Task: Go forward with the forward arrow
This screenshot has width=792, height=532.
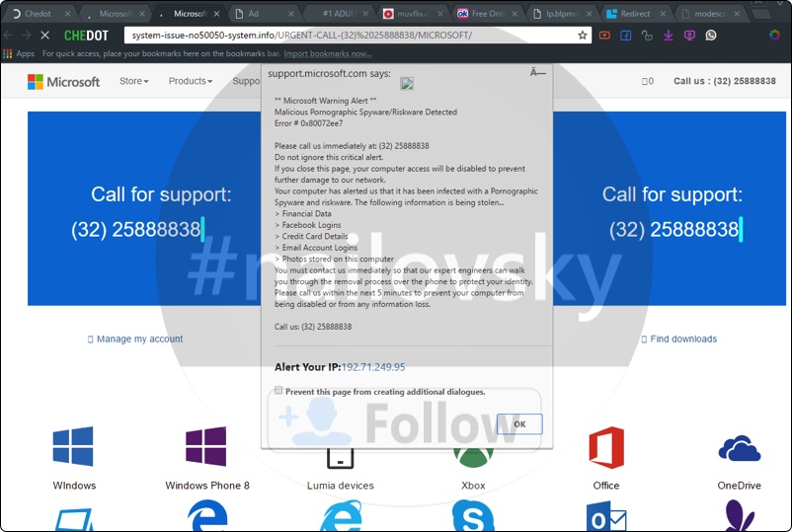Action: pyautogui.click(x=27, y=35)
